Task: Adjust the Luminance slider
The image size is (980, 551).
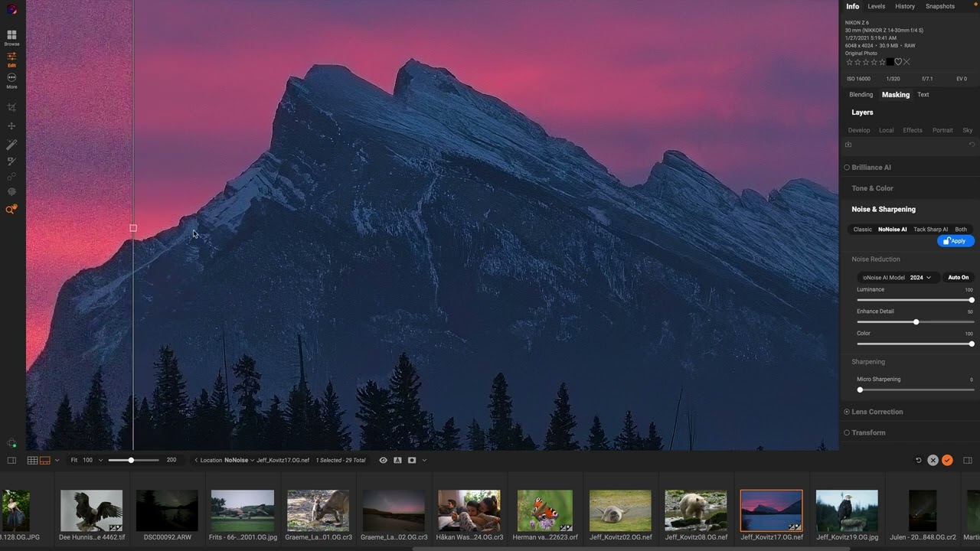Action: click(914, 300)
